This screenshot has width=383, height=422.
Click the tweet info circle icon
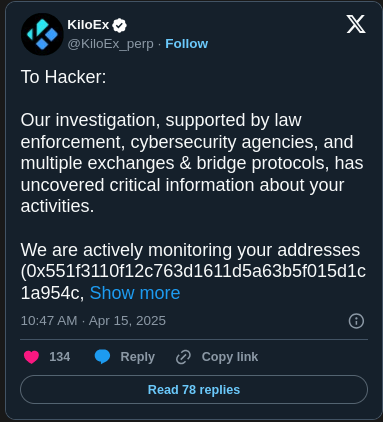coord(356,321)
